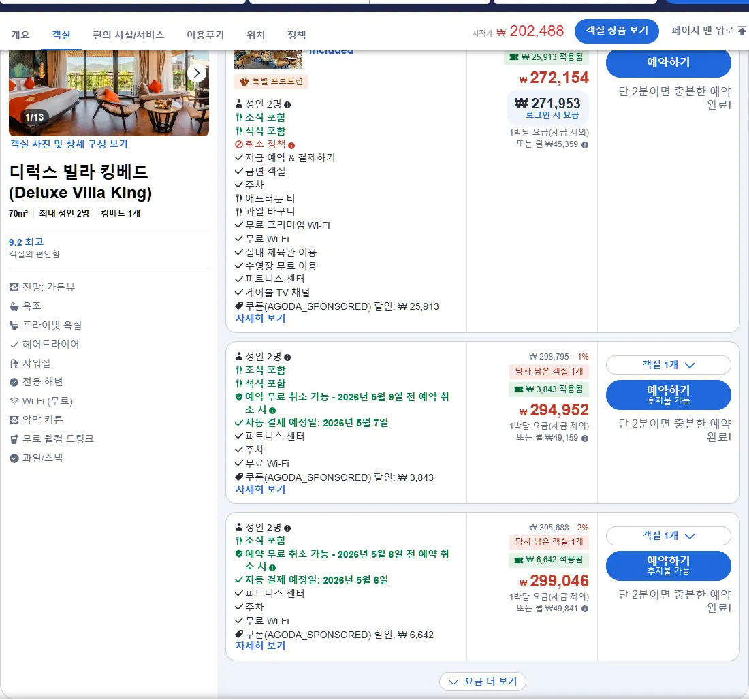Viewport: 749px width, 700px height.
Task: Click the 전용 해변 check icon
Action: tap(14, 382)
